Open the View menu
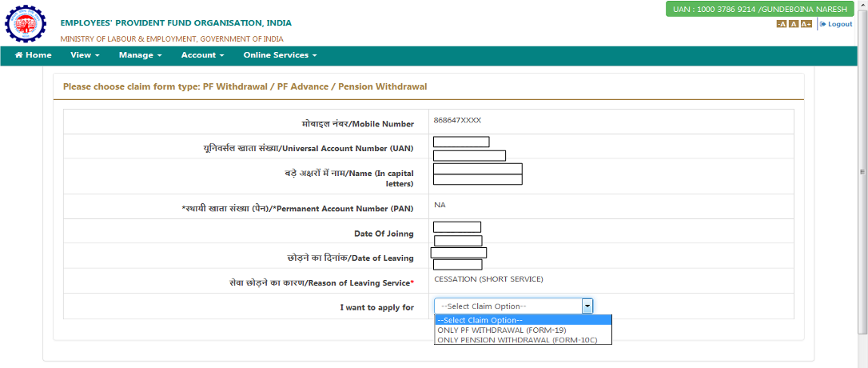The width and height of the screenshot is (868, 368). pos(85,55)
